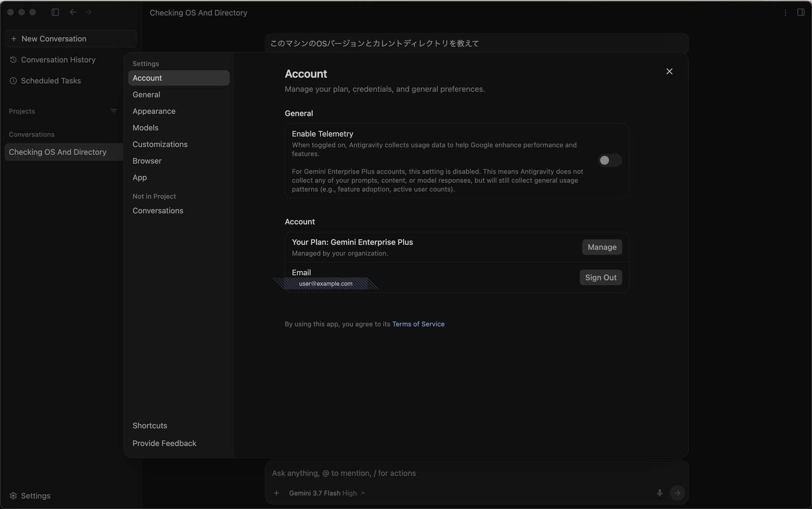812x509 pixels.
Task: Click the Ask anything input field
Action: pyautogui.click(x=477, y=473)
